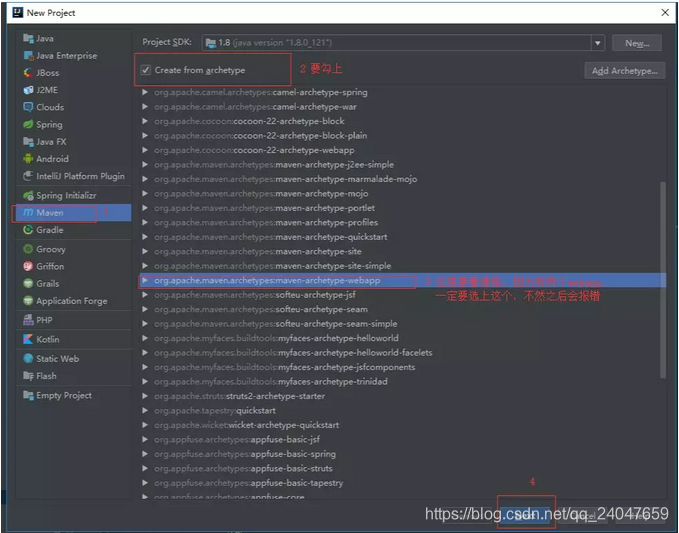
Task: Click the Java project type icon
Action: (x=28, y=39)
